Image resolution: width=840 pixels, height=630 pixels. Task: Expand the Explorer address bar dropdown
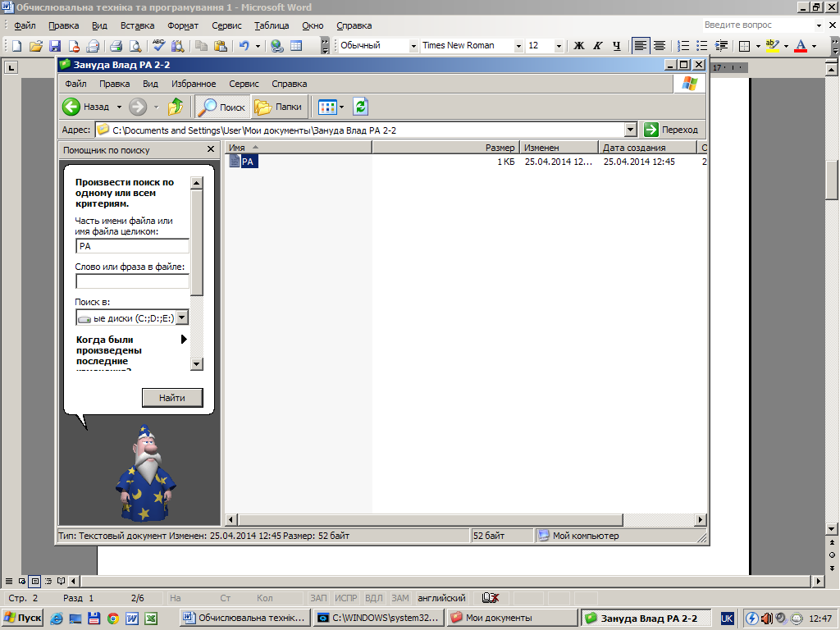point(631,130)
